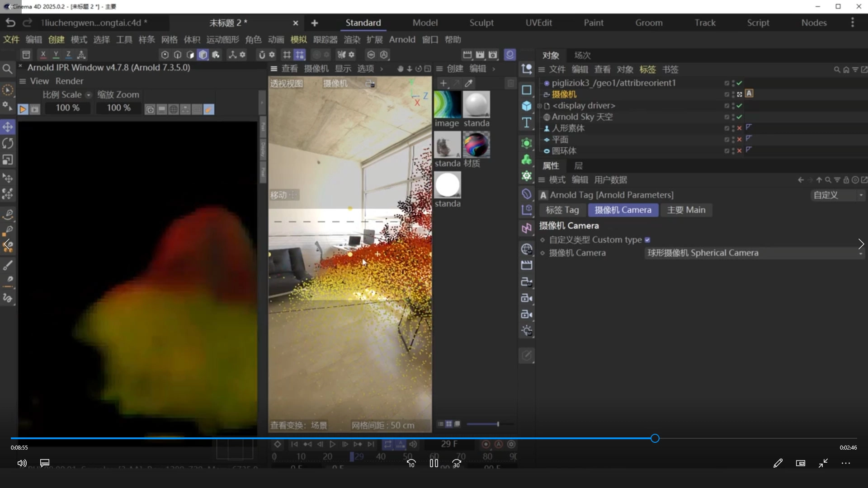Click the Text spline T icon
868x488 pixels.
tap(527, 122)
